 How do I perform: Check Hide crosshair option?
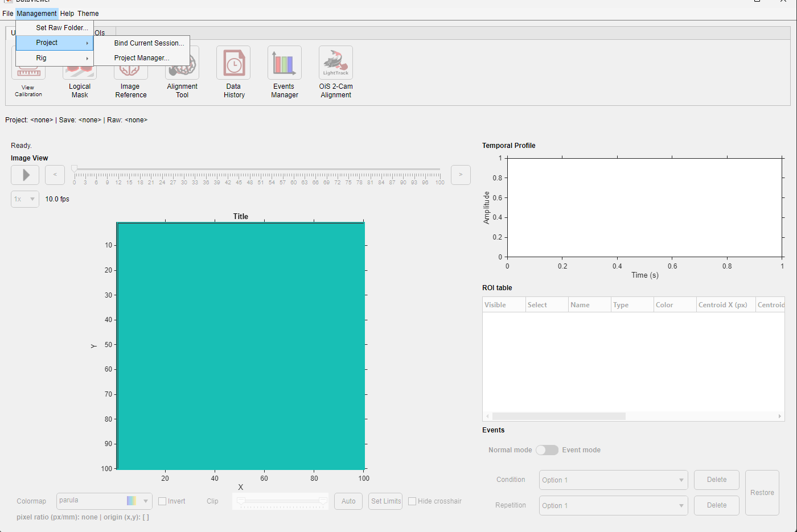(x=412, y=501)
